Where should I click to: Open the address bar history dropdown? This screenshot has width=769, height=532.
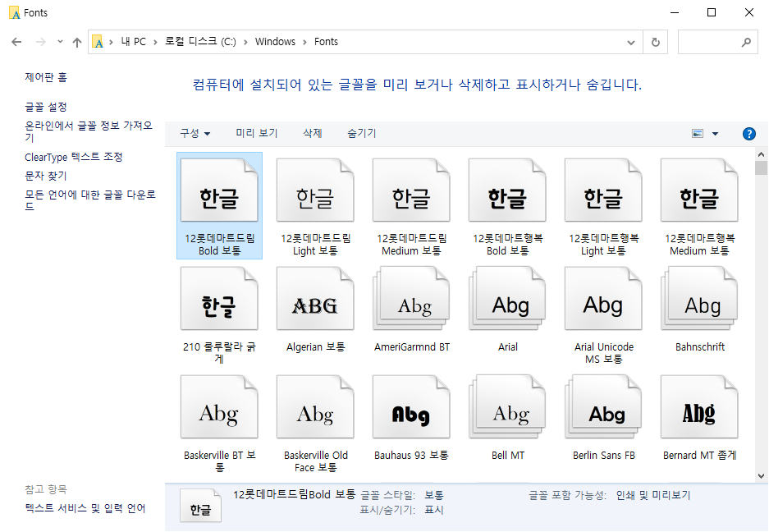point(631,42)
